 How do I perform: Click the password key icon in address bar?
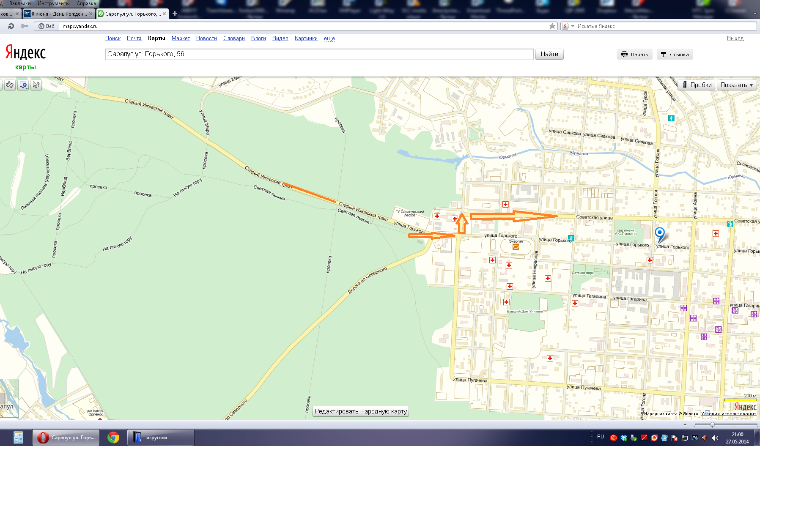(x=25, y=26)
